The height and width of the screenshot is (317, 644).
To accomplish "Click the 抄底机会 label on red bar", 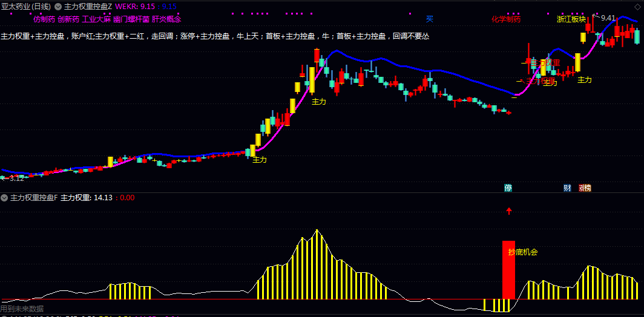I will (523, 252).
